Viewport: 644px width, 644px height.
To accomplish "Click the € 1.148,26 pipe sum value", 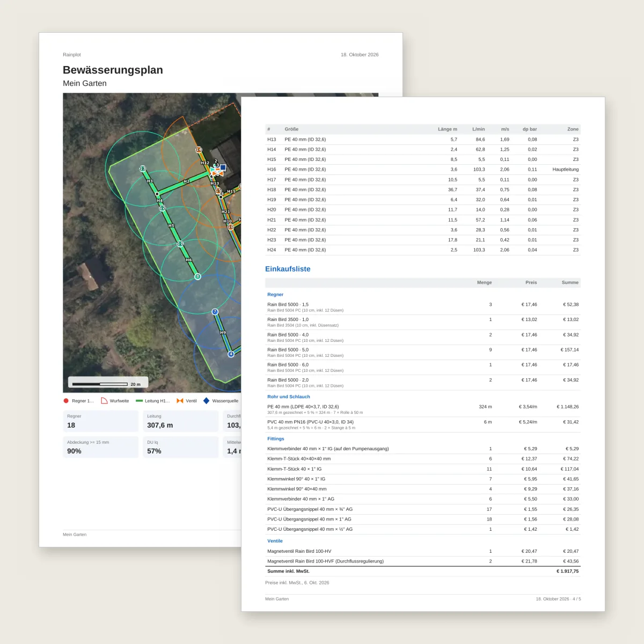I will [x=568, y=407].
